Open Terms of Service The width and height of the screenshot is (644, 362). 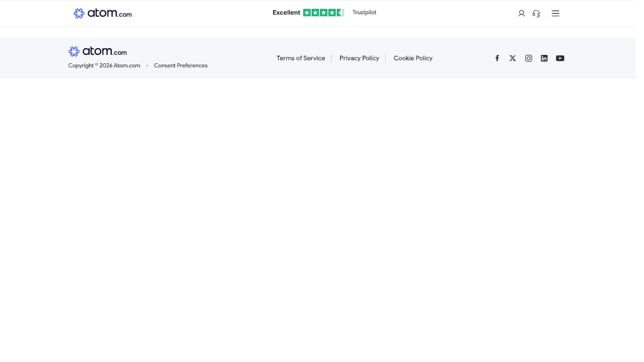(x=301, y=58)
